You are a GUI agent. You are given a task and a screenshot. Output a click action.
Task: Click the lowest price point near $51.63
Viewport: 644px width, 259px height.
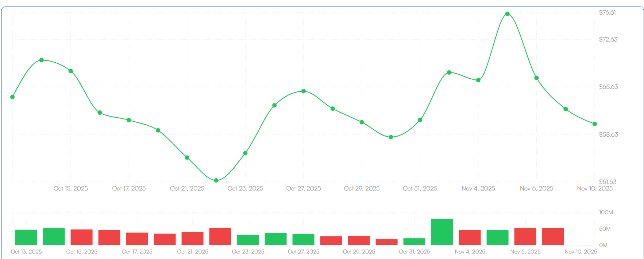click(x=216, y=180)
